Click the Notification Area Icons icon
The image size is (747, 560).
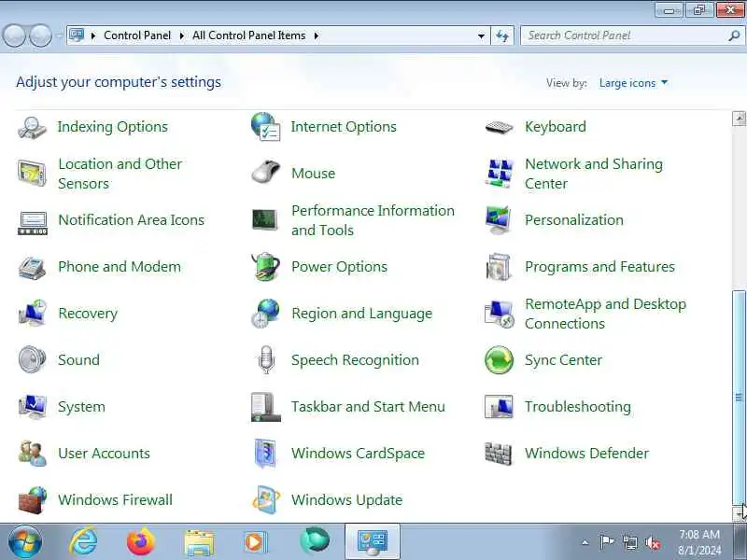pos(33,222)
